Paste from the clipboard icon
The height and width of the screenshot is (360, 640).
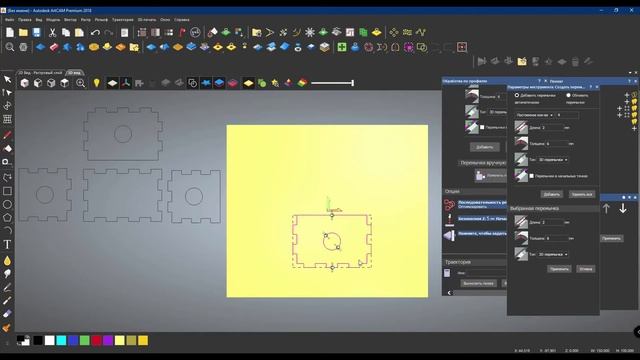coord(79,32)
